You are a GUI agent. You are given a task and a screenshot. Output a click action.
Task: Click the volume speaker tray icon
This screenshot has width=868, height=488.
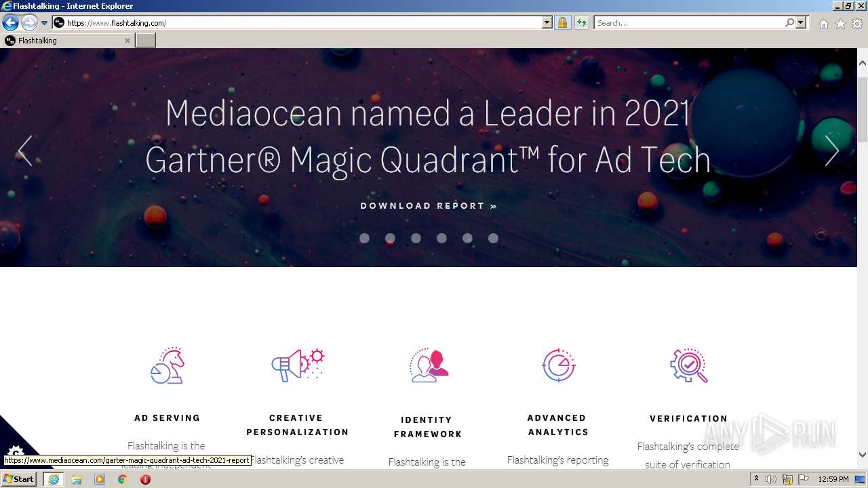(x=771, y=479)
